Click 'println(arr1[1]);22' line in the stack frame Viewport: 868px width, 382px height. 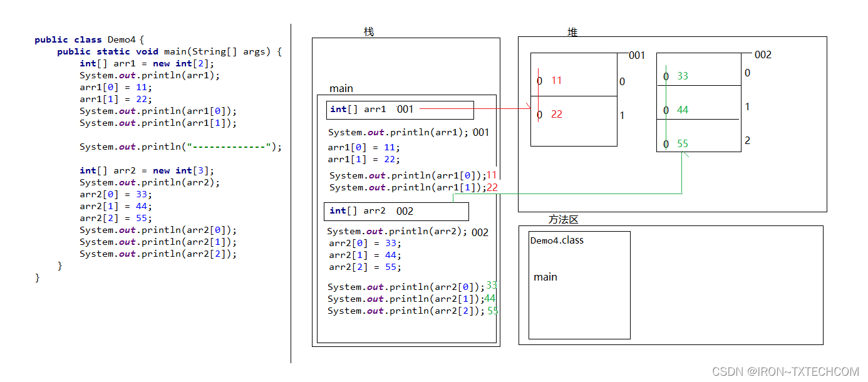click(413, 187)
